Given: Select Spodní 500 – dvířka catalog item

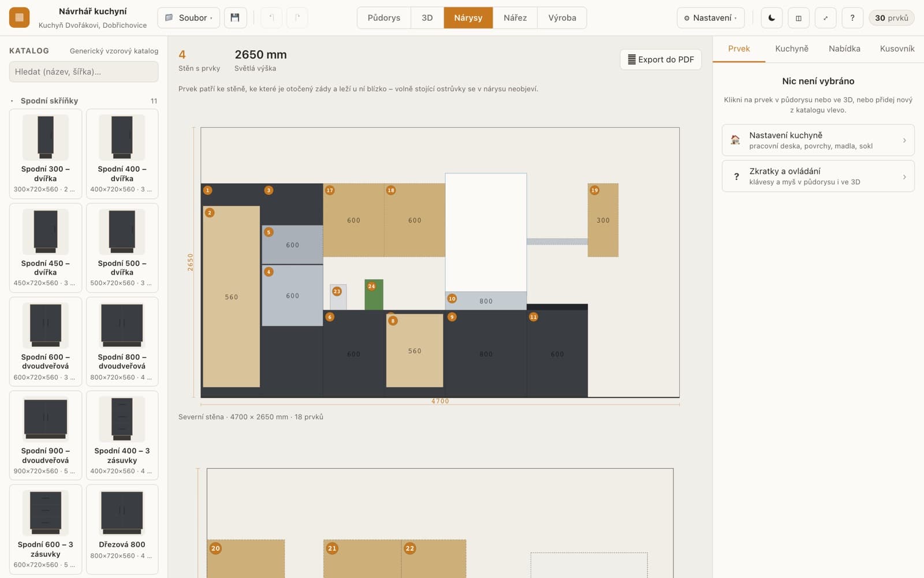Looking at the screenshot, I should [x=122, y=247].
